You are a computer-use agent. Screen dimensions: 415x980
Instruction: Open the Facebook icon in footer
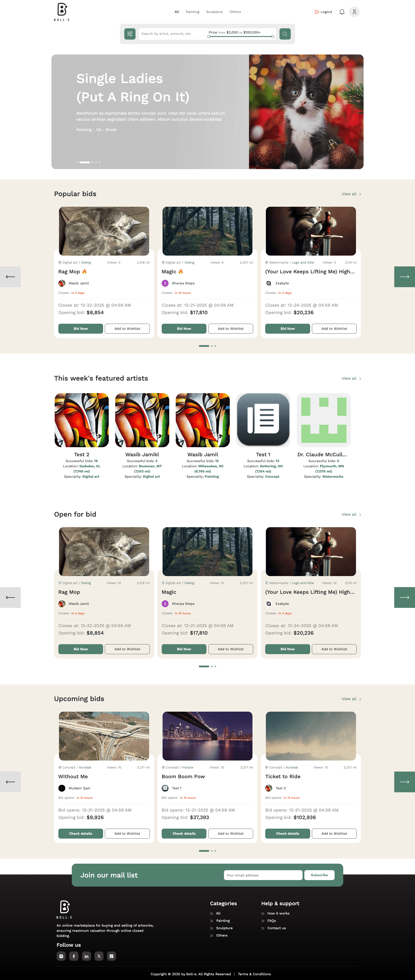point(74,956)
